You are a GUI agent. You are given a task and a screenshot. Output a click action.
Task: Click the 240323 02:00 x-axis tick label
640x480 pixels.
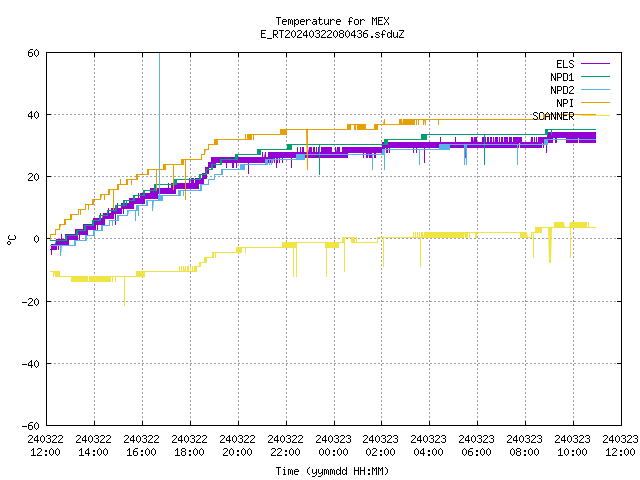(380, 446)
